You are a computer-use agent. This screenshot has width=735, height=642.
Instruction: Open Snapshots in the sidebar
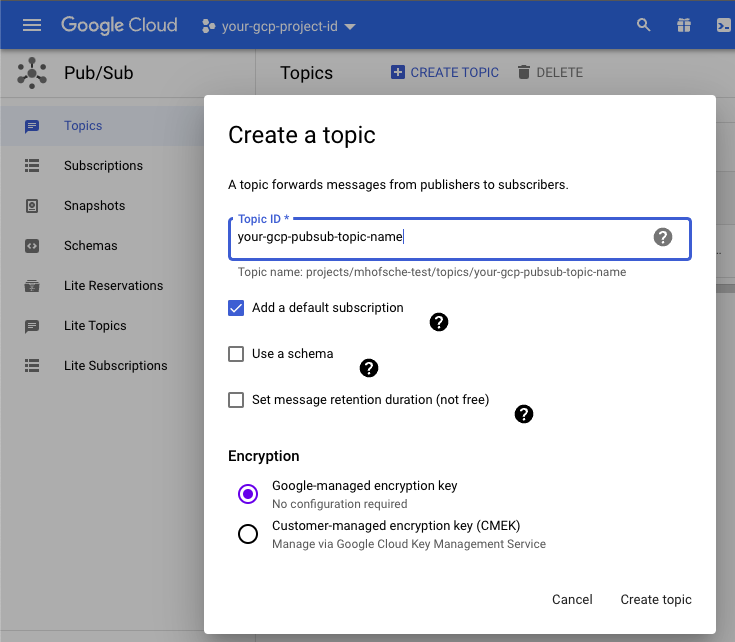pyautogui.click(x=95, y=205)
